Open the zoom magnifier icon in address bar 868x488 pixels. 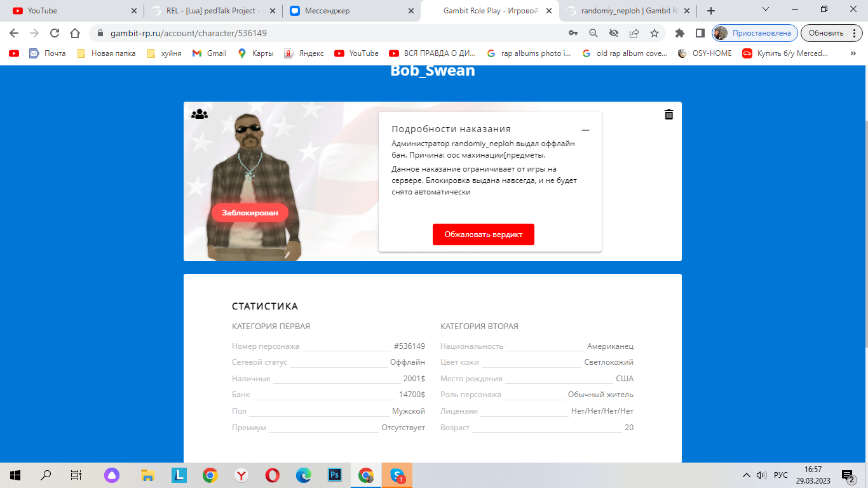(593, 33)
